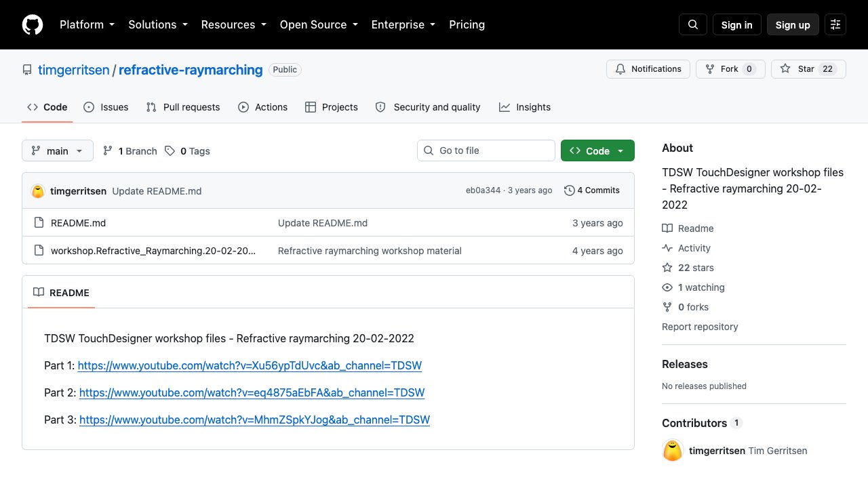This screenshot has width=868, height=488.
Task: Expand the Solutions menu
Action: click(157, 24)
